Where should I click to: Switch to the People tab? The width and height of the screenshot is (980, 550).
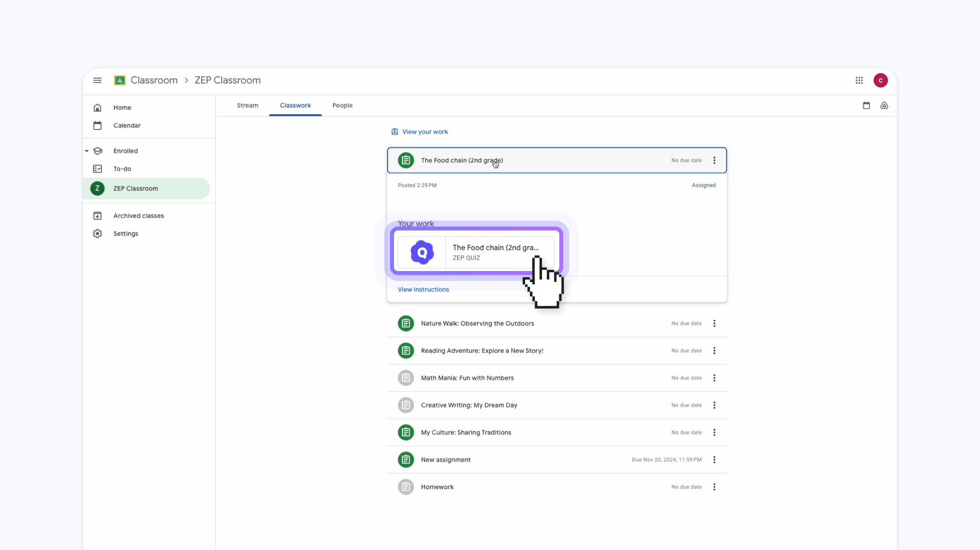[342, 105]
